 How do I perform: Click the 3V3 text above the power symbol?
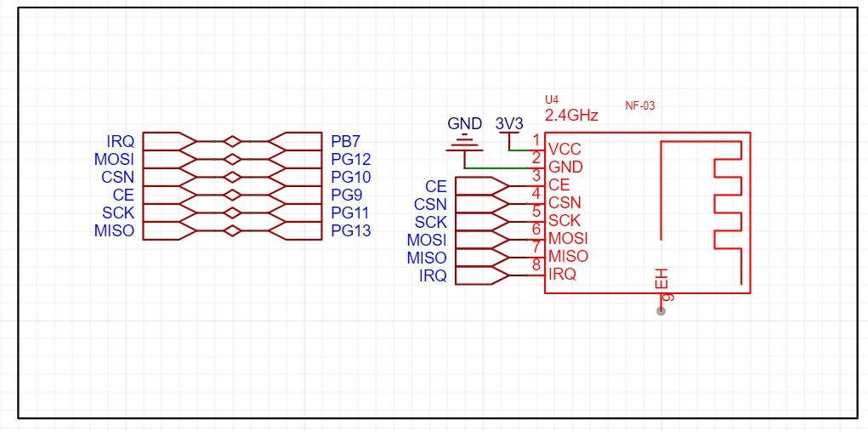pyautogui.click(x=509, y=123)
